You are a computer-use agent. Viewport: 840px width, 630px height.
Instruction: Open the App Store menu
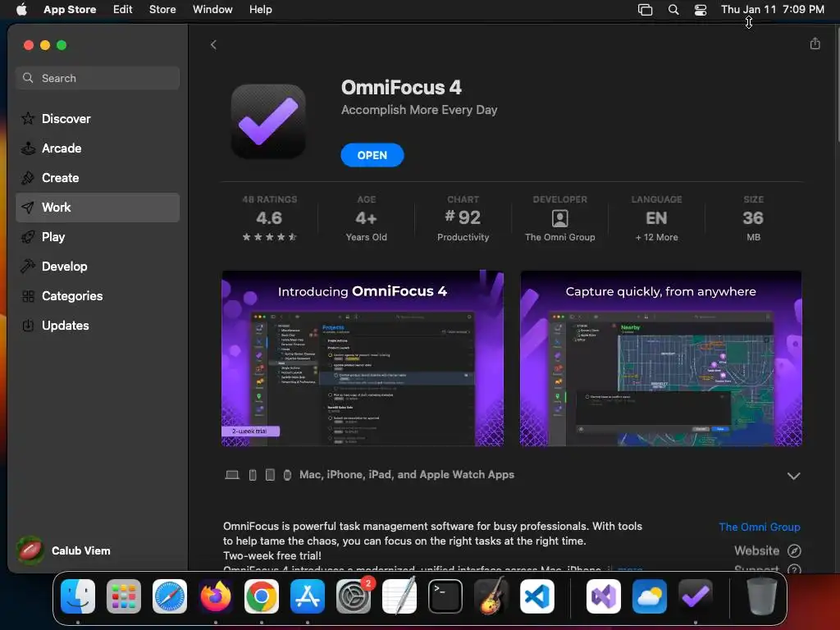pyautogui.click(x=70, y=10)
